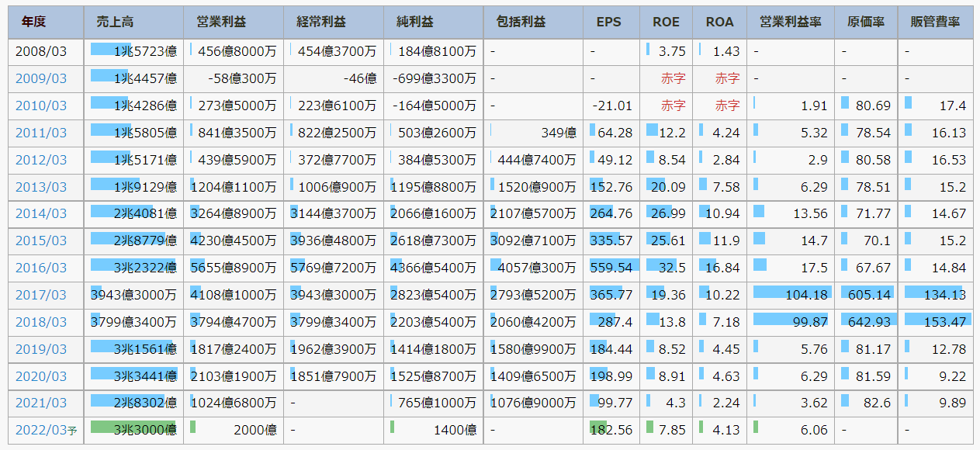Open the 2021/03 fiscal year link

[41, 403]
